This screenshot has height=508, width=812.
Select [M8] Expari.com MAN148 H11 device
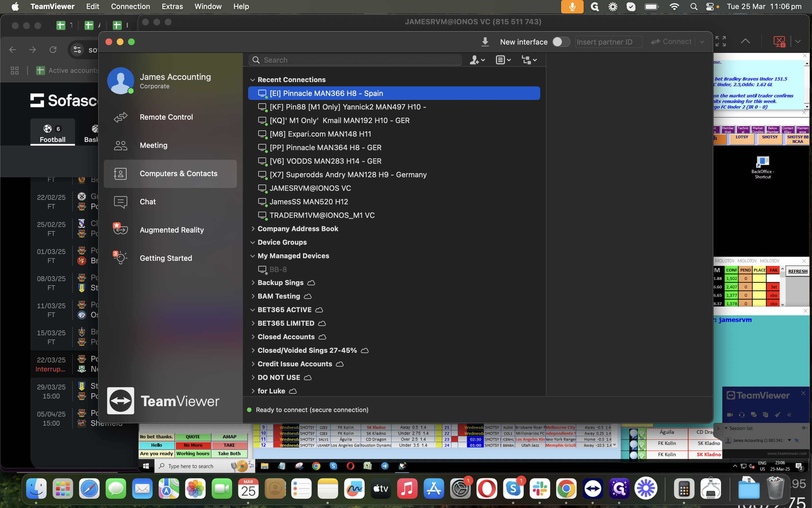[394, 134]
